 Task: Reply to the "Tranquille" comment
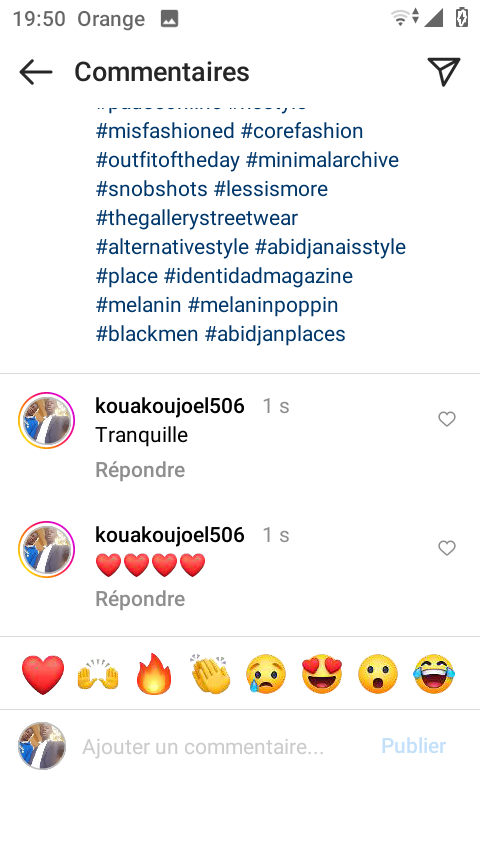click(x=140, y=469)
